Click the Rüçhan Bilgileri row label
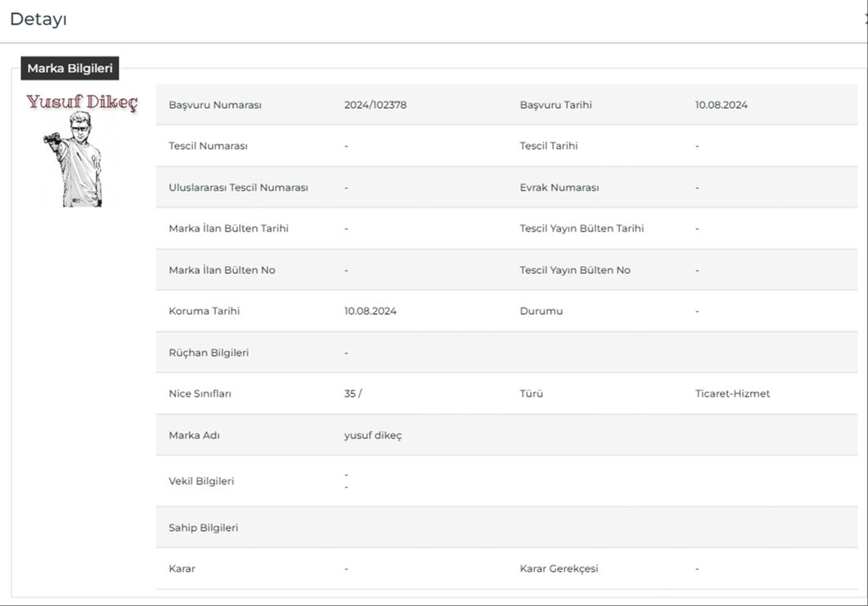This screenshot has width=868, height=606. (209, 352)
